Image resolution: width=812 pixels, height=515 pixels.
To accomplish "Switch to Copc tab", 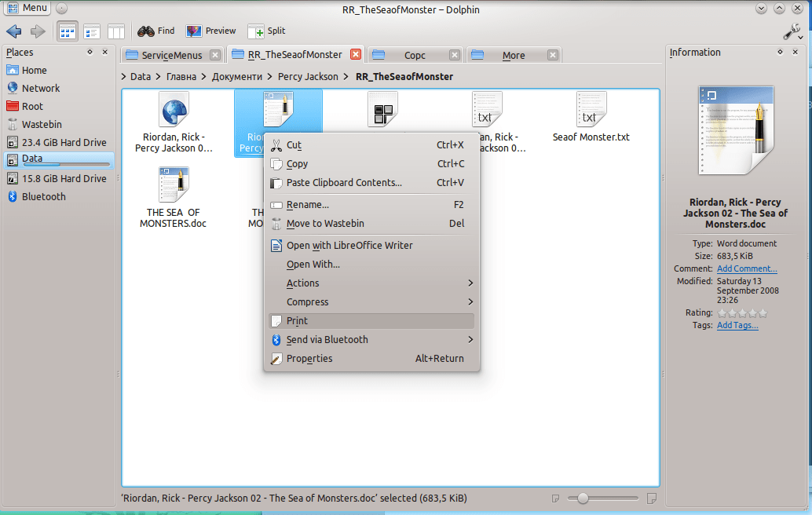I will click(415, 55).
